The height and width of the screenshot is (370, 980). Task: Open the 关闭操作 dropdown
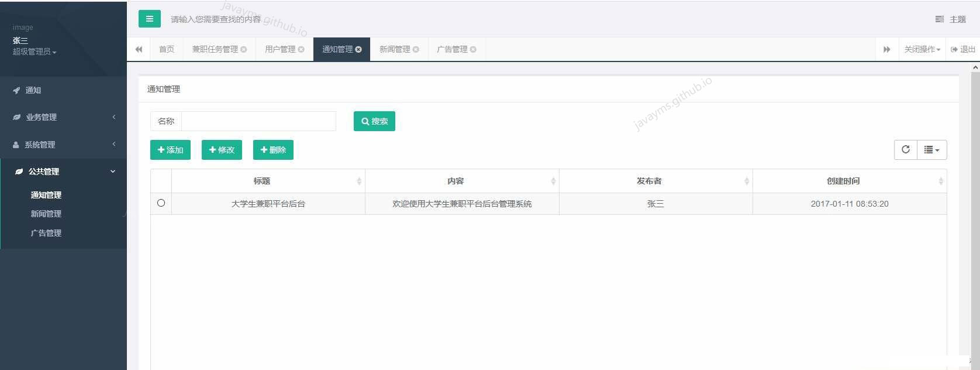[922, 49]
